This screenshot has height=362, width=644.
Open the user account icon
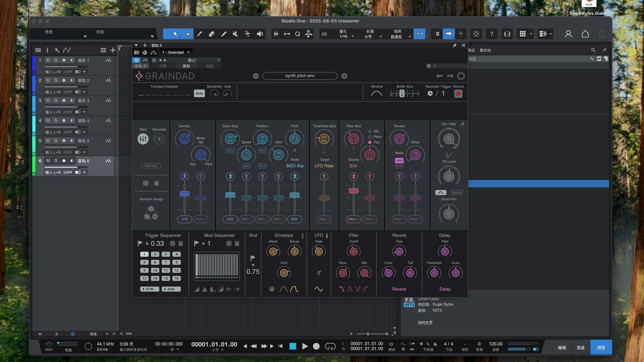568,34
